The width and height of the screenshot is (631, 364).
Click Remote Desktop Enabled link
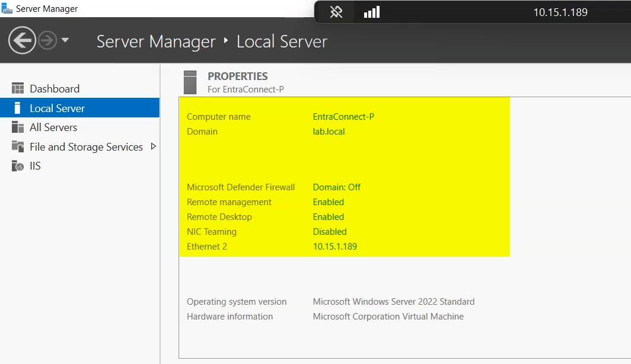pyautogui.click(x=329, y=217)
